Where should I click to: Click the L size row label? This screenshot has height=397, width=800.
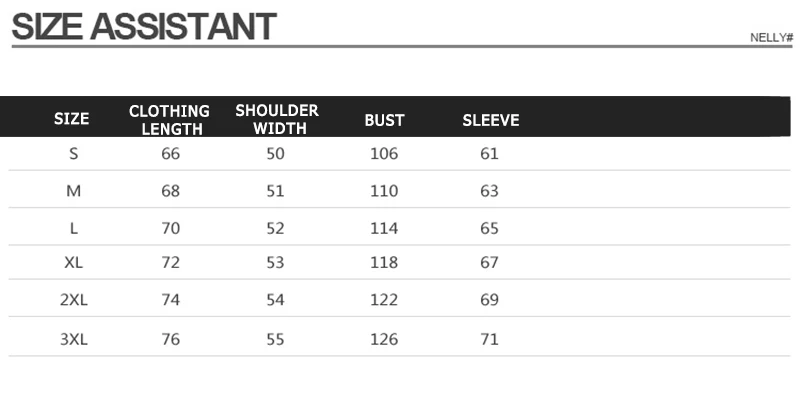[x=73, y=228]
